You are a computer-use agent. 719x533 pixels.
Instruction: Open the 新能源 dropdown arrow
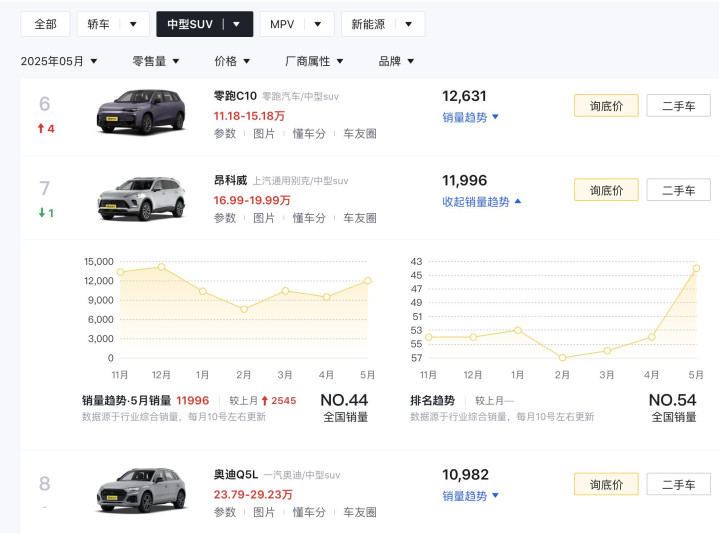408,24
